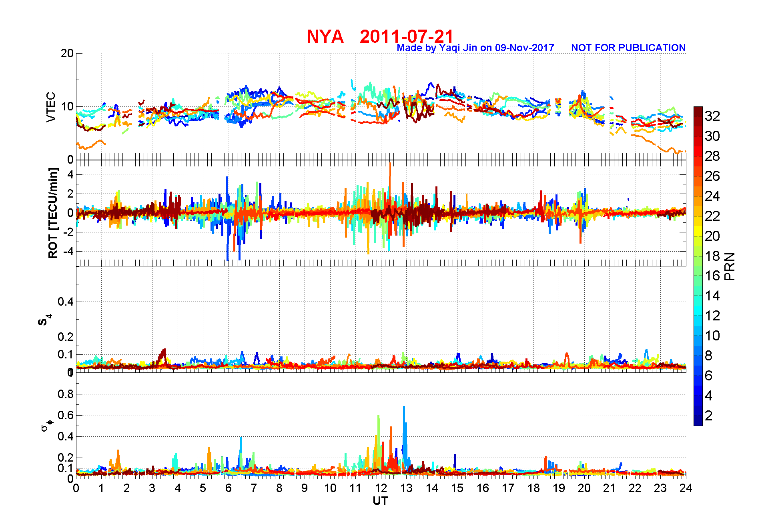
Task: Click the S4 axis tick label 0.4
Action: pos(66,302)
